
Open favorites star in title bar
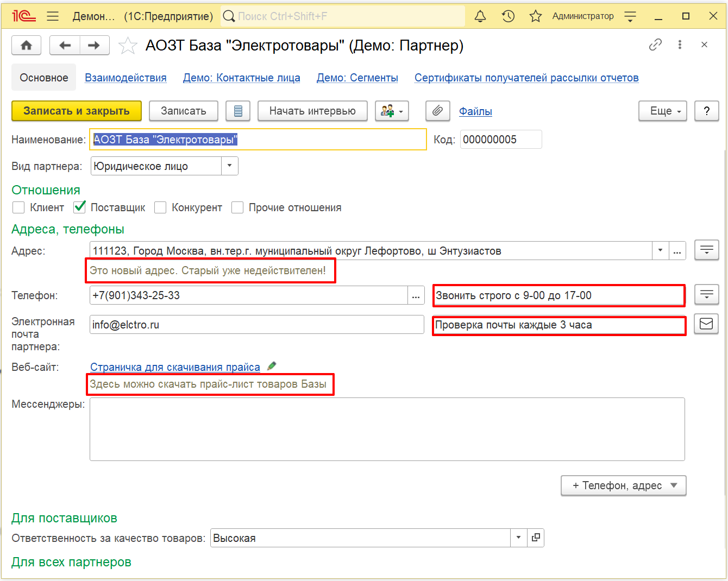536,16
